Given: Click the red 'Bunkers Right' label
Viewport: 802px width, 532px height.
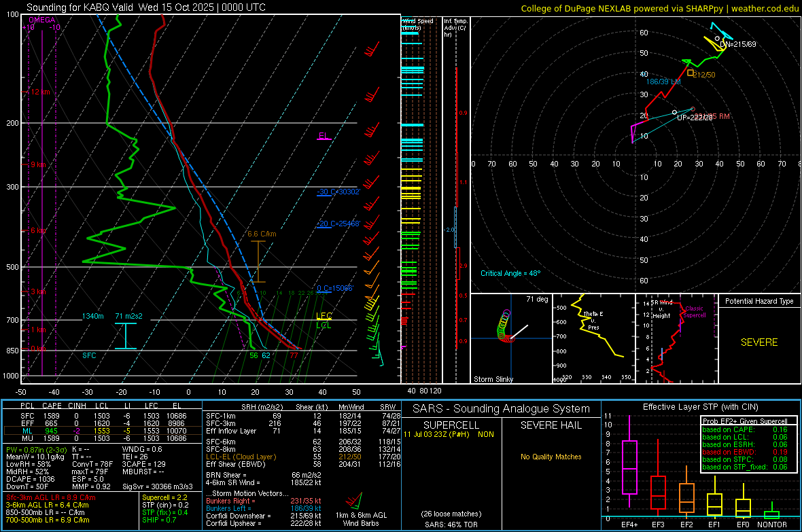Looking at the screenshot, I should point(228,501).
